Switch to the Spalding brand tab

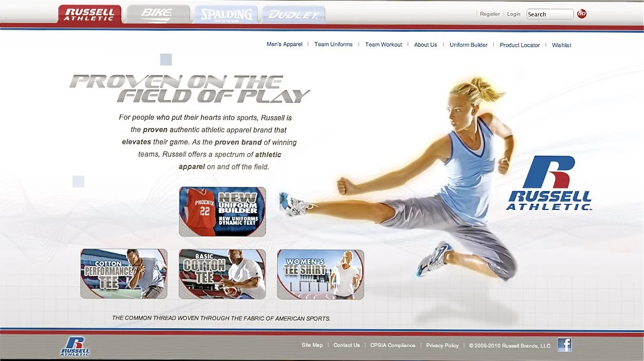click(x=226, y=14)
